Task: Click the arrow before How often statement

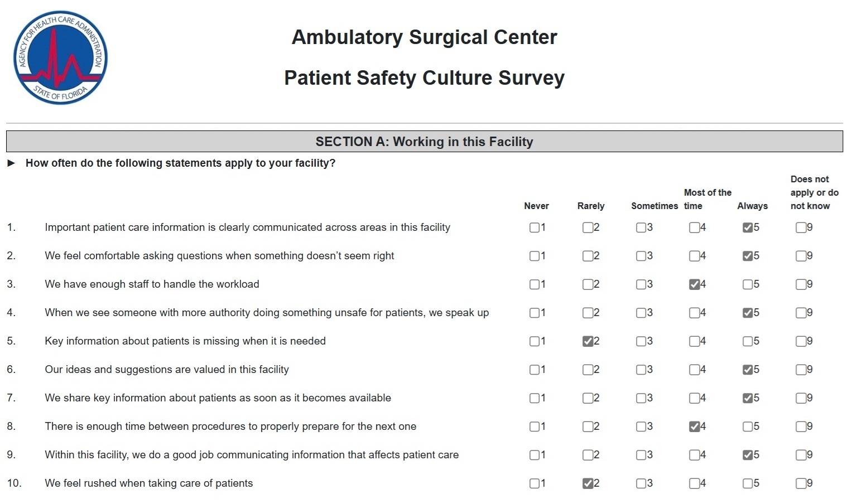Action: pyautogui.click(x=11, y=163)
